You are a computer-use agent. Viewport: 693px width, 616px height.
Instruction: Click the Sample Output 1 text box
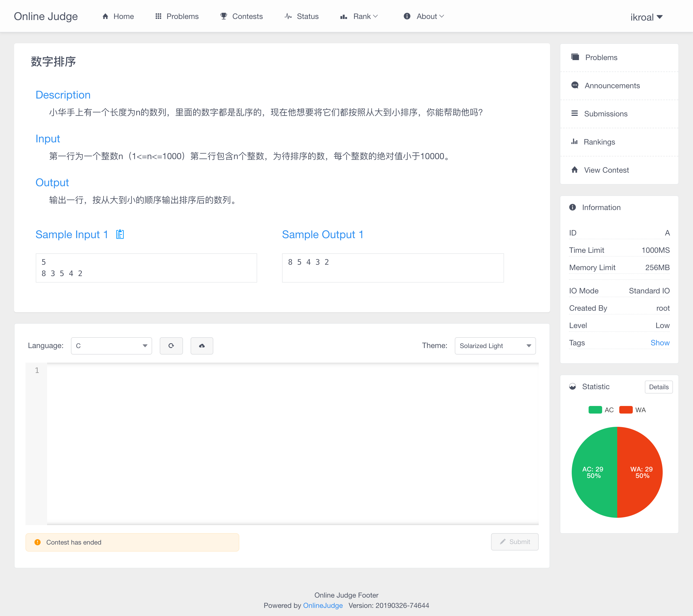tap(393, 267)
